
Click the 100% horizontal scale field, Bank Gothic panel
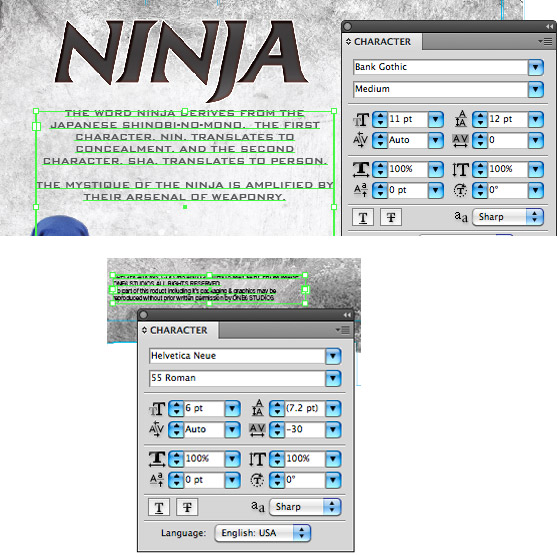(408, 169)
